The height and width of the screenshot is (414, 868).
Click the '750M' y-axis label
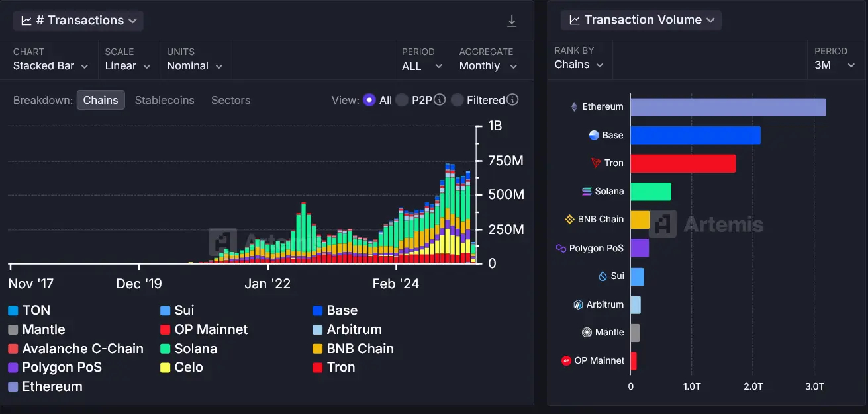pos(506,161)
